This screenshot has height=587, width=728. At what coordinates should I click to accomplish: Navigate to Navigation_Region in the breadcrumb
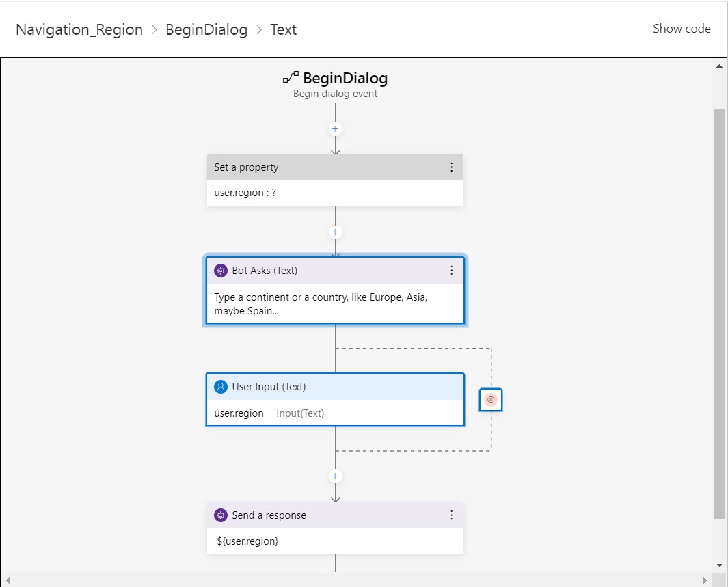[x=79, y=29]
